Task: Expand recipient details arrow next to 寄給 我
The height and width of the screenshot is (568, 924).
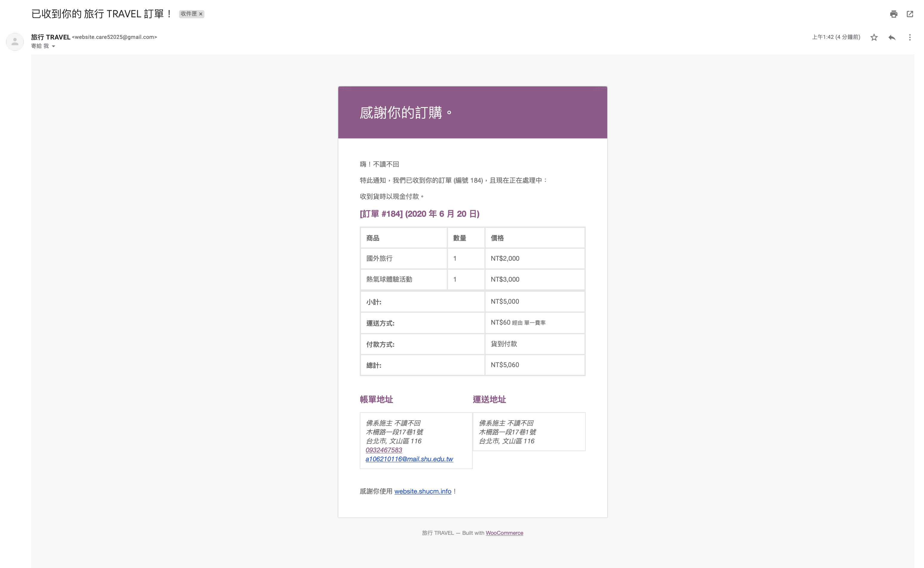Action: [53, 46]
